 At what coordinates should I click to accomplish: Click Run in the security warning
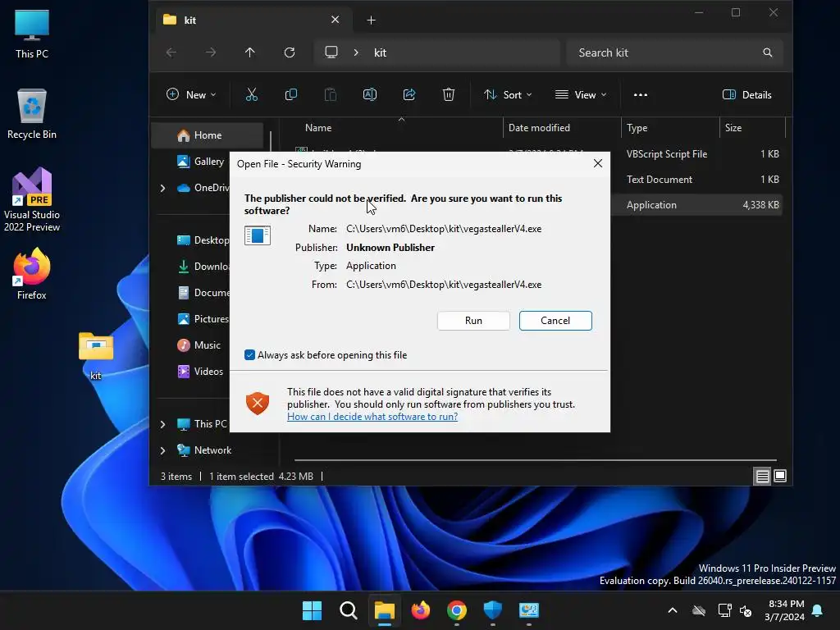(473, 321)
